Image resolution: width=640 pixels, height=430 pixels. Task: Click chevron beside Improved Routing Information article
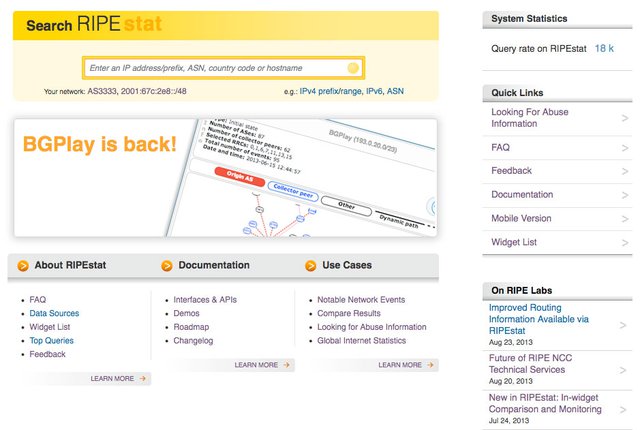click(x=623, y=325)
